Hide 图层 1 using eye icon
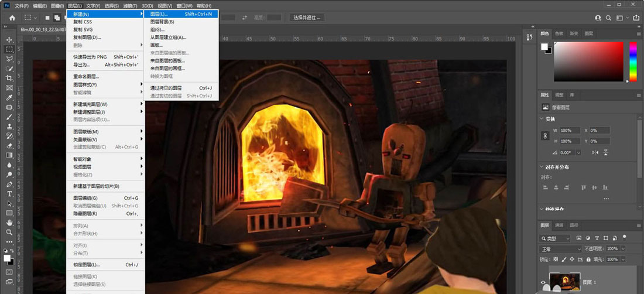 [543, 282]
